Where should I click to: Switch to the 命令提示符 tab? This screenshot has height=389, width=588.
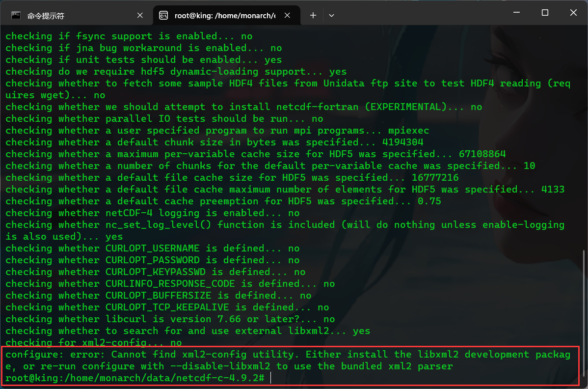coord(77,15)
